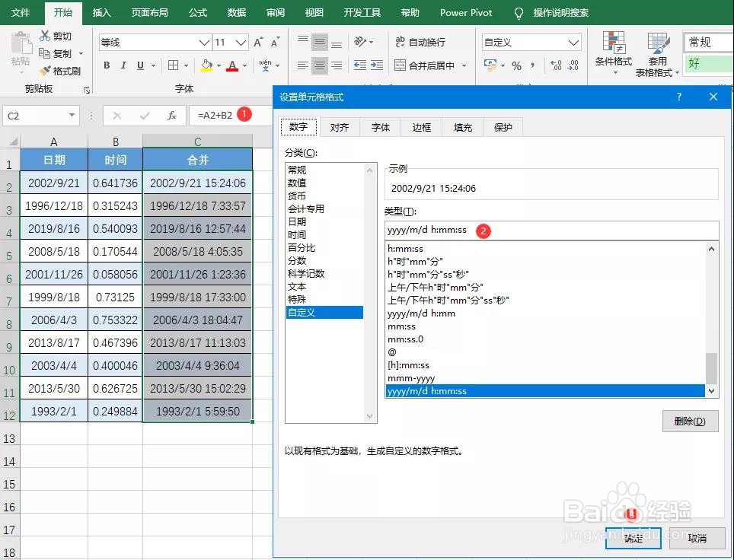The image size is (734, 560).
Task: Click the accounting number format icon
Action: tap(490, 65)
